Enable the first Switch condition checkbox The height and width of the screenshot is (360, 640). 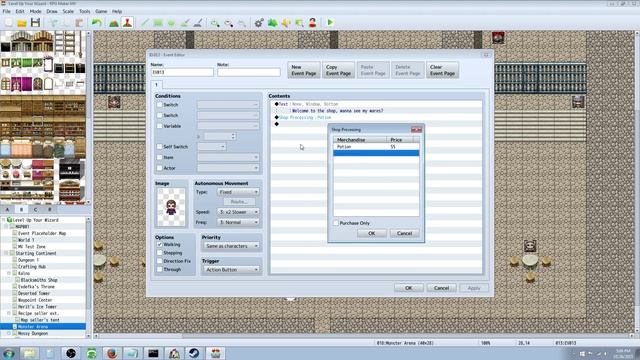(x=160, y=105)
